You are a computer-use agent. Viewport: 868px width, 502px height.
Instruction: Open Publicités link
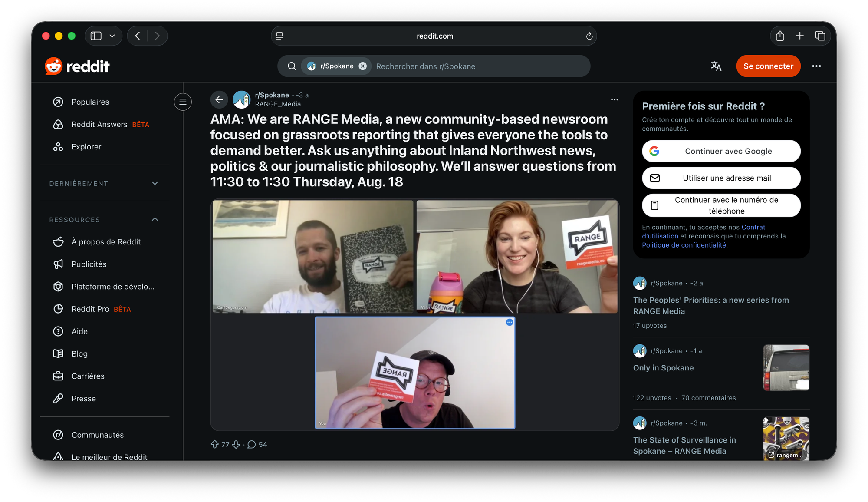pyautogui.click(x=105, y=264)
